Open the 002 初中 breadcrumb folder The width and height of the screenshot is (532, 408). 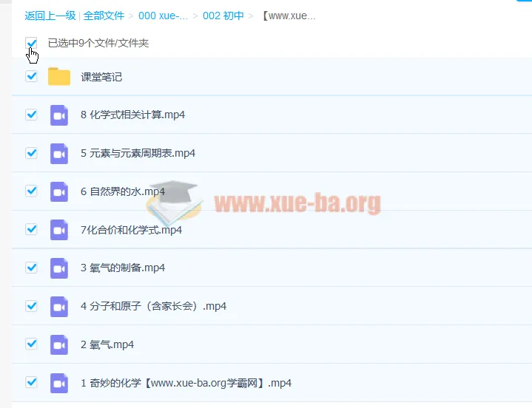tap(223, 16)
